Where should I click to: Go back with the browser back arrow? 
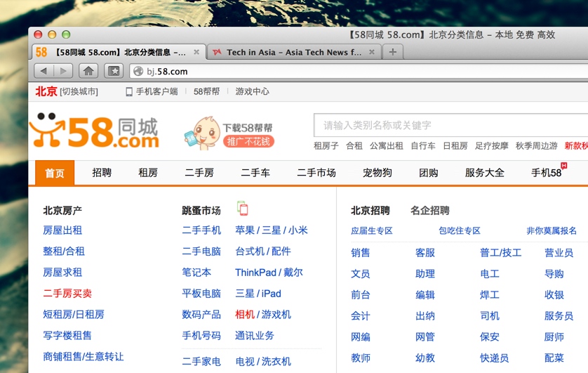click(x=44, y=70)
